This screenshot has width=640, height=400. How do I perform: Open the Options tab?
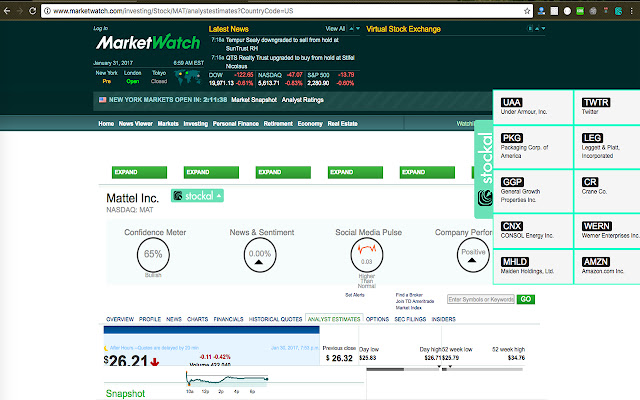pyautogui.click(x=377, y=319)
